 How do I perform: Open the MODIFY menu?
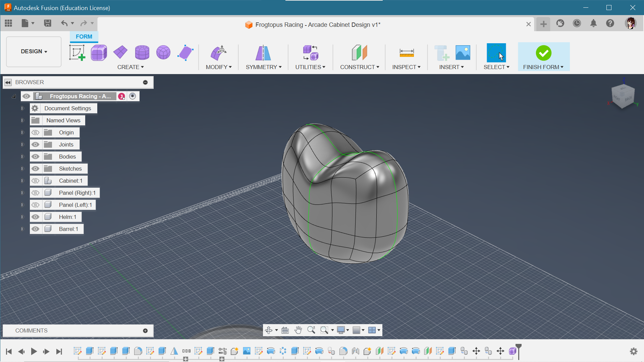(219, 67)
